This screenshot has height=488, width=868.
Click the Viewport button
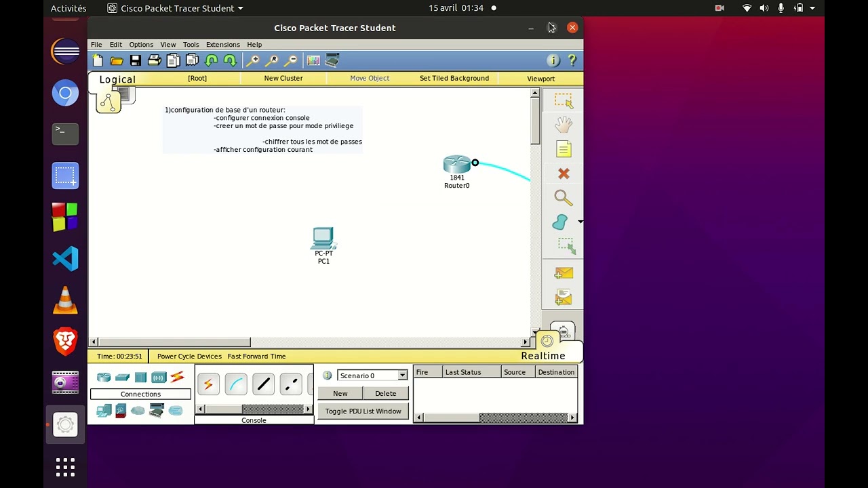click(541, 79)
